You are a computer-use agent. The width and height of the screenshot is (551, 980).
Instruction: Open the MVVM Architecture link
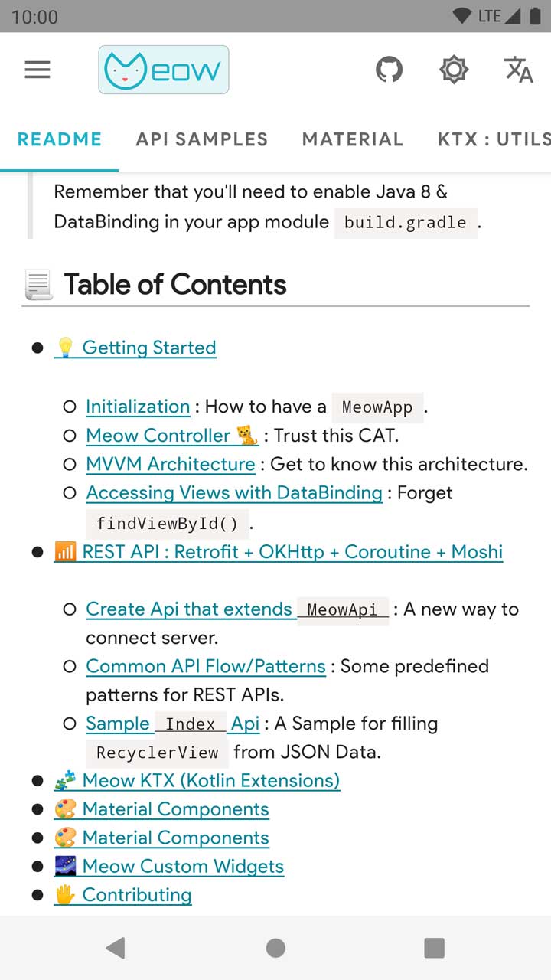(171, 464)
